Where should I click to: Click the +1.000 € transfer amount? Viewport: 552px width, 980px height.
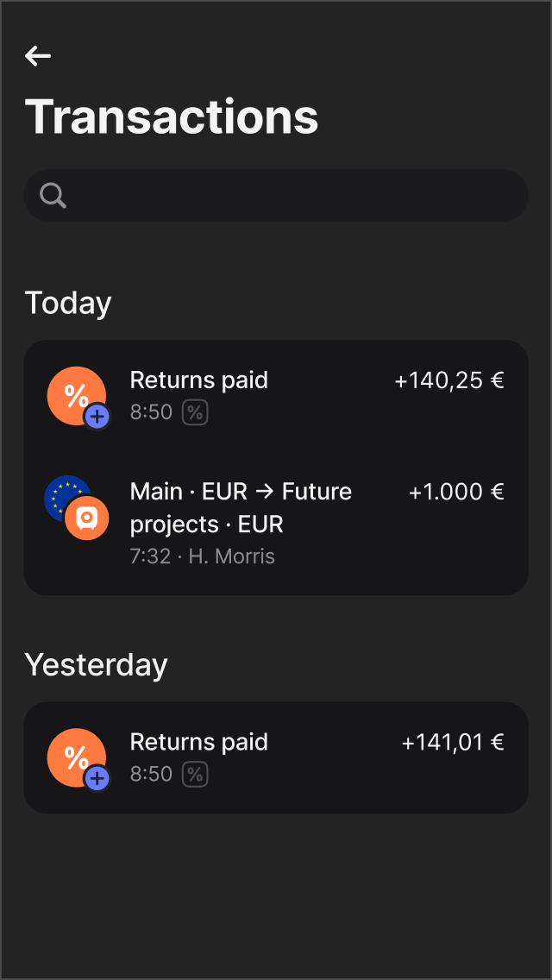(455, 492)
